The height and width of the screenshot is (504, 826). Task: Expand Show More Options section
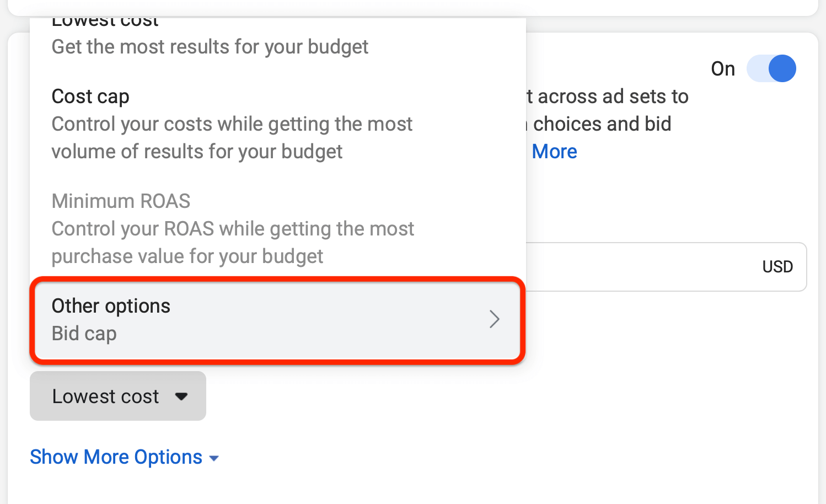tap(124, 457)
